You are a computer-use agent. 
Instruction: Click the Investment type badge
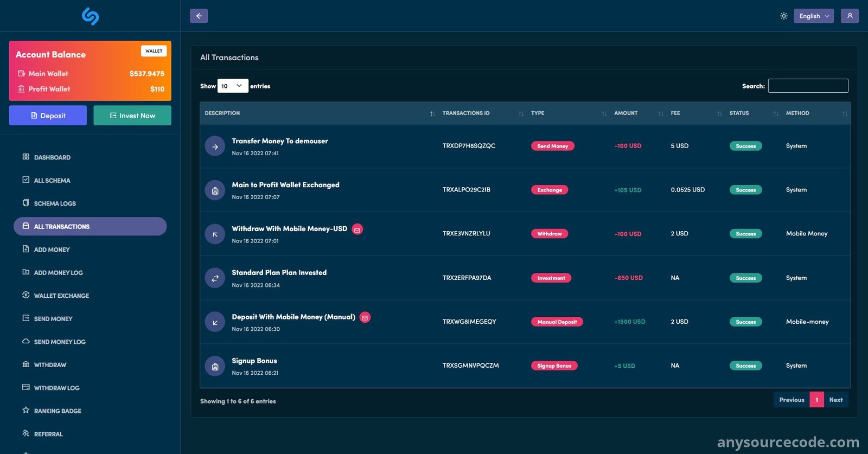[x=551, y=278]
